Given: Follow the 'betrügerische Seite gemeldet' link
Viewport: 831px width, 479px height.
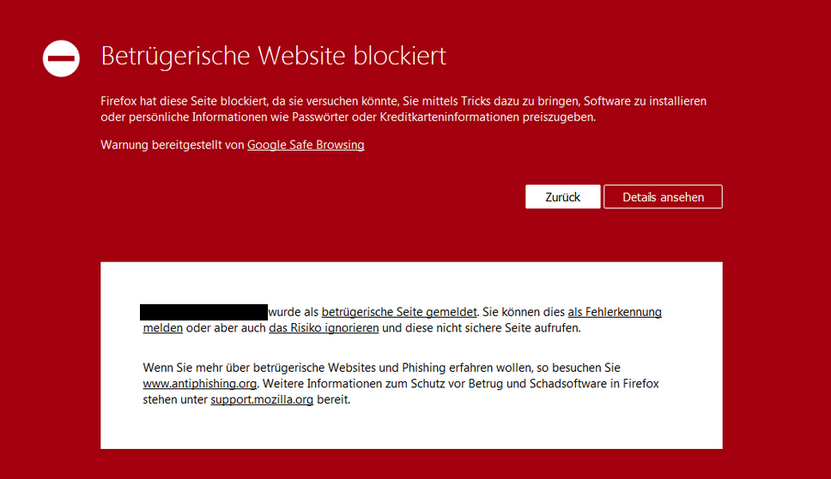Looking at the screenshot, I should [398, 312].
